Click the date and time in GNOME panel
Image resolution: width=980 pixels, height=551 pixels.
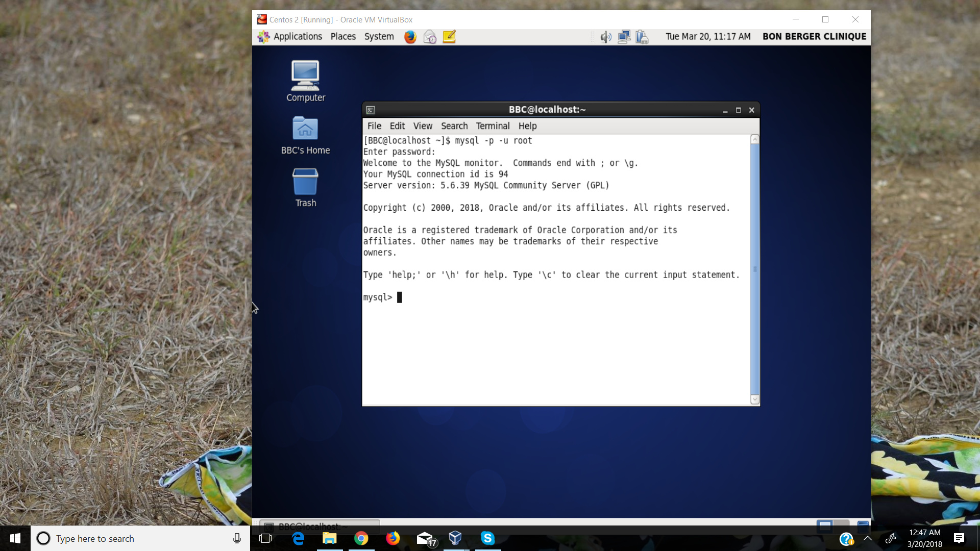click(707, 37)
